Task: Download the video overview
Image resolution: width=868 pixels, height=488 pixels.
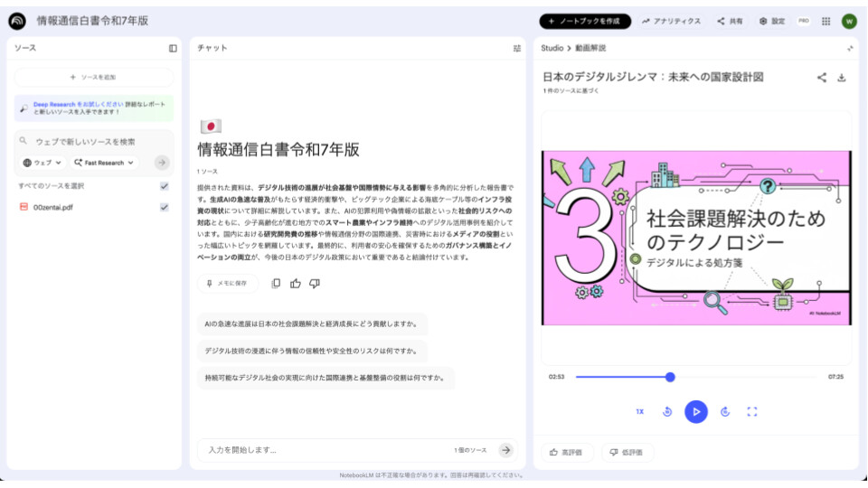Action: click(842, 78)
